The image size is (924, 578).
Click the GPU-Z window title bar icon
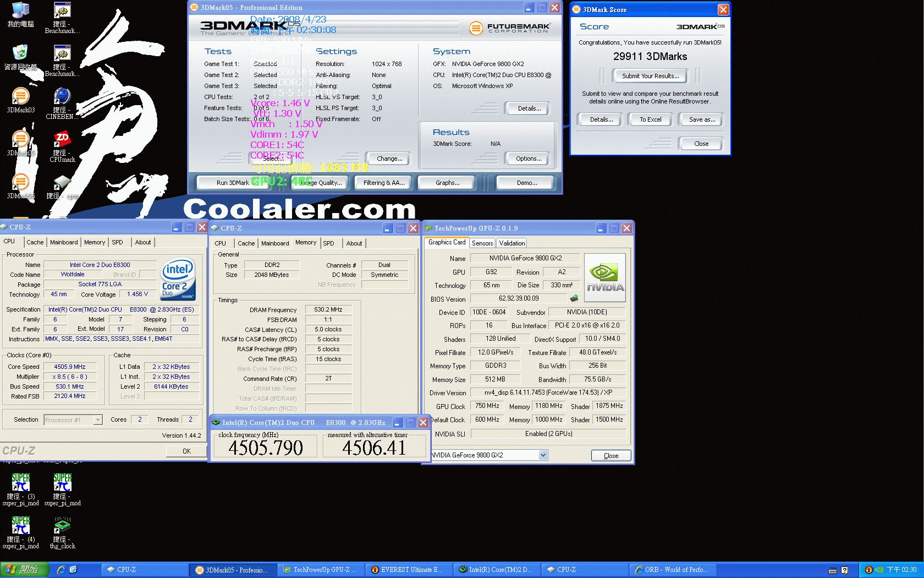[x=428, y=228]
